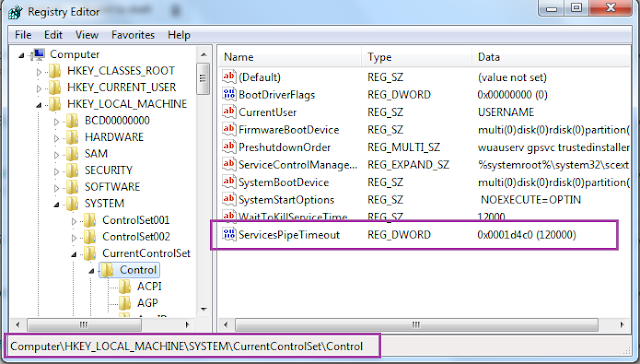Click the string icon for FirmwareBootDevice
Image resolution: width=640 pixels, height=364 pixels.
click(x=229, y=129)
